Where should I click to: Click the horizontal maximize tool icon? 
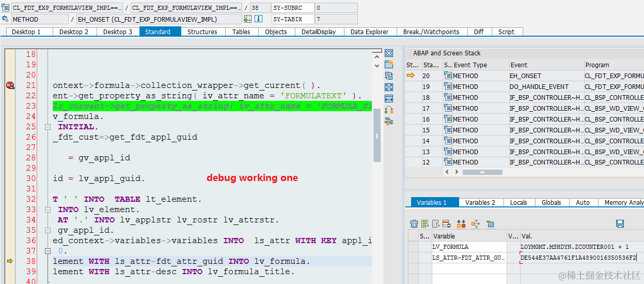[389, 98]
